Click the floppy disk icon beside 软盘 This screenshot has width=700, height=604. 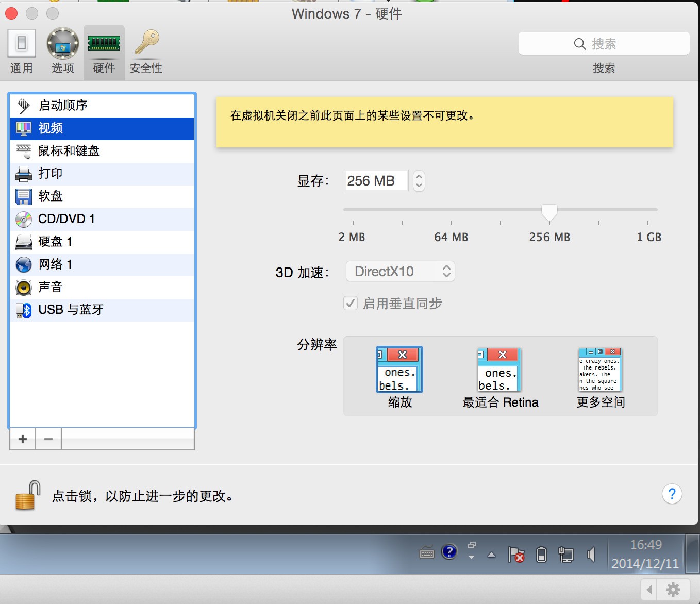(24, 196)
